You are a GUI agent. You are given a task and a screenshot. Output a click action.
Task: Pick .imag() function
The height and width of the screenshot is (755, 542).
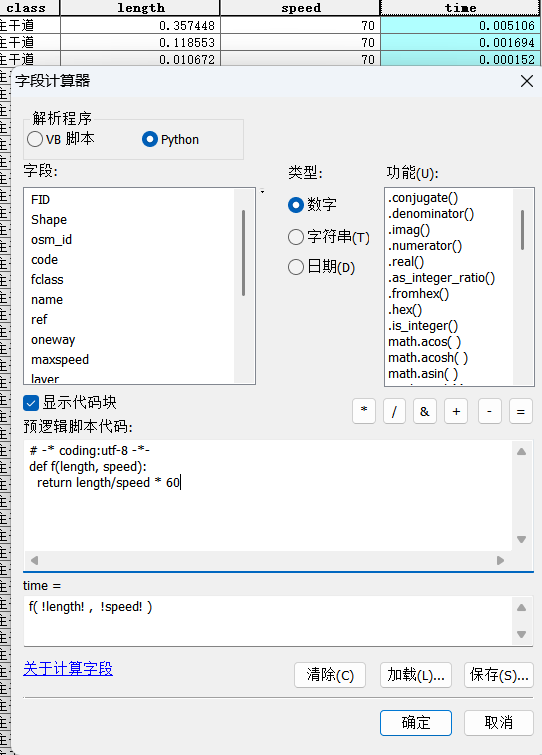tap(409, 230)
